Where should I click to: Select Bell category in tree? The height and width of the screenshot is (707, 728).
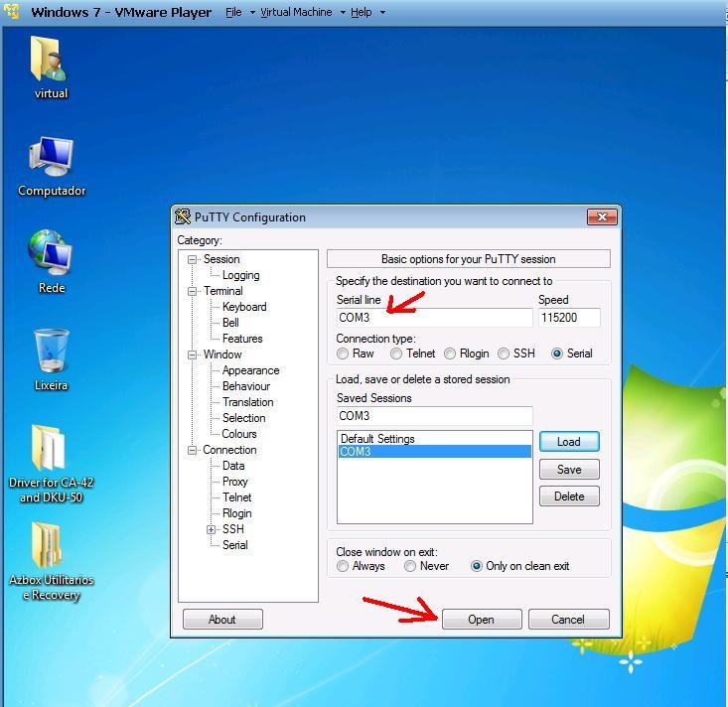tap(230, 323)
